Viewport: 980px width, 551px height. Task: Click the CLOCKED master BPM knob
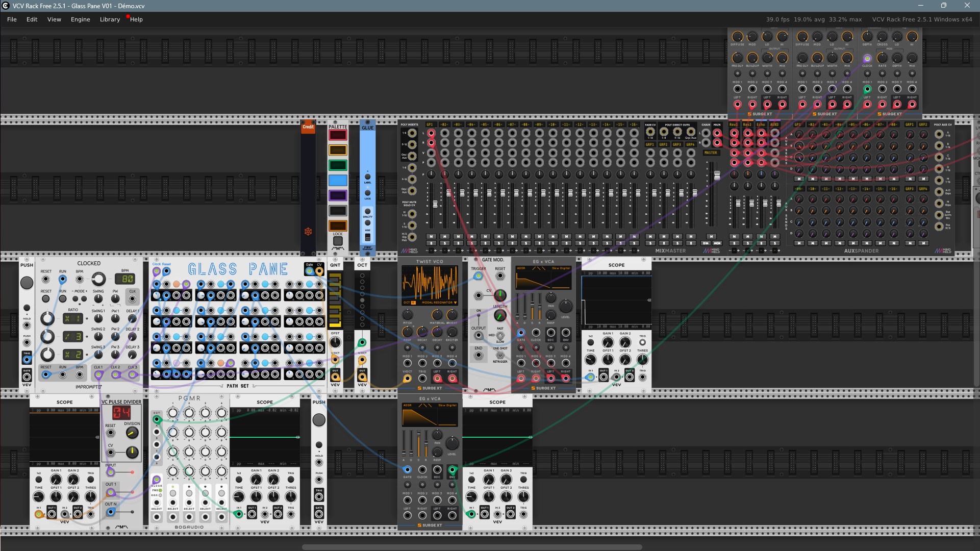click(x=98, y=279)
